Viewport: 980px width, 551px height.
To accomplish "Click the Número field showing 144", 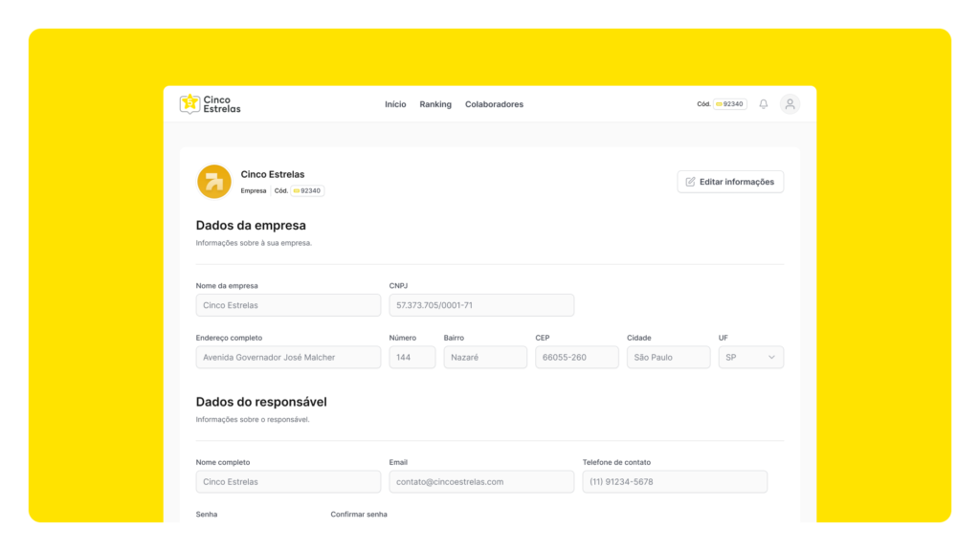I will tap(412, 357).
